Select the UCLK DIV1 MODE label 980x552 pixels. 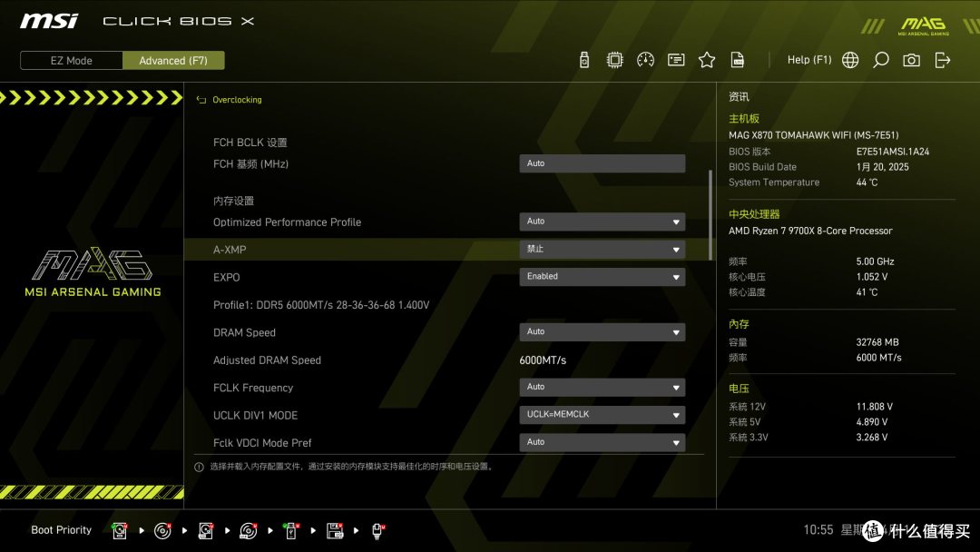tap(255, 415)
